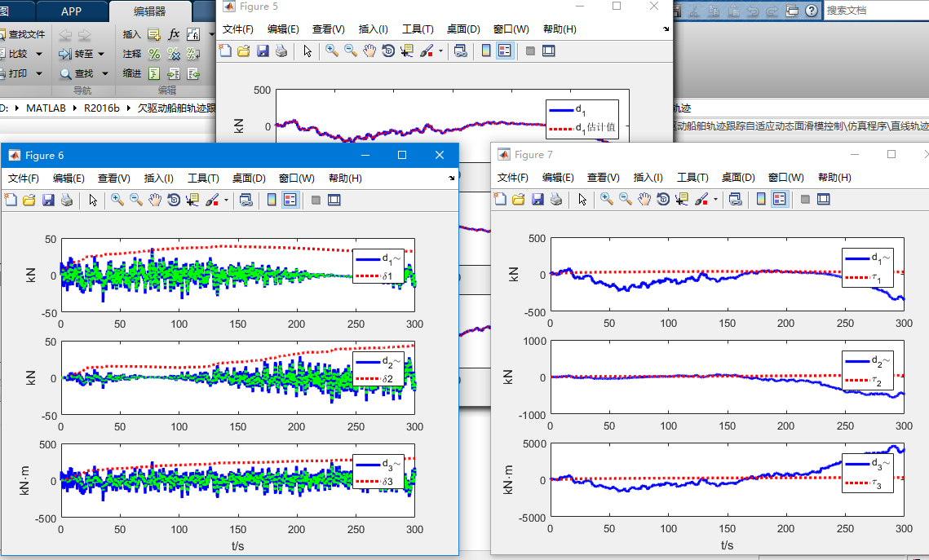Select Pan hand tool in Figure 7
Image resolution: width=929 pixels, height=560 pixels.
click(x=644, y=200)
